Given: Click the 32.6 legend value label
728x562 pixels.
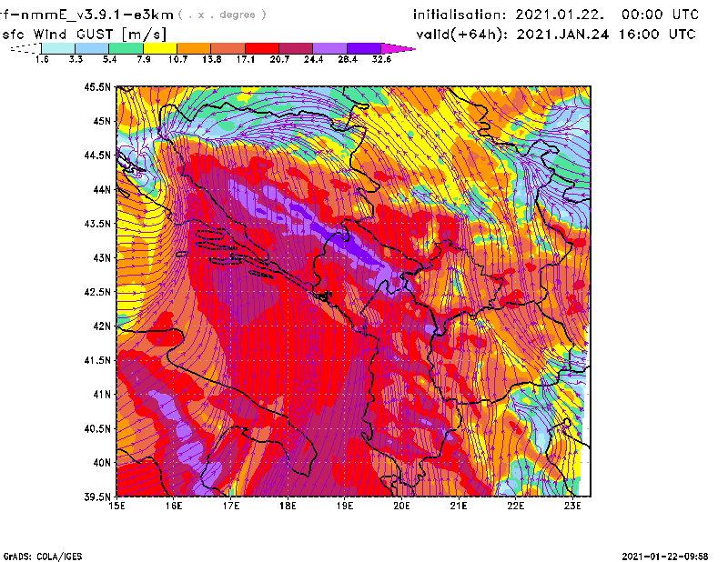Looking at the screenshot, I should point(382,59).
